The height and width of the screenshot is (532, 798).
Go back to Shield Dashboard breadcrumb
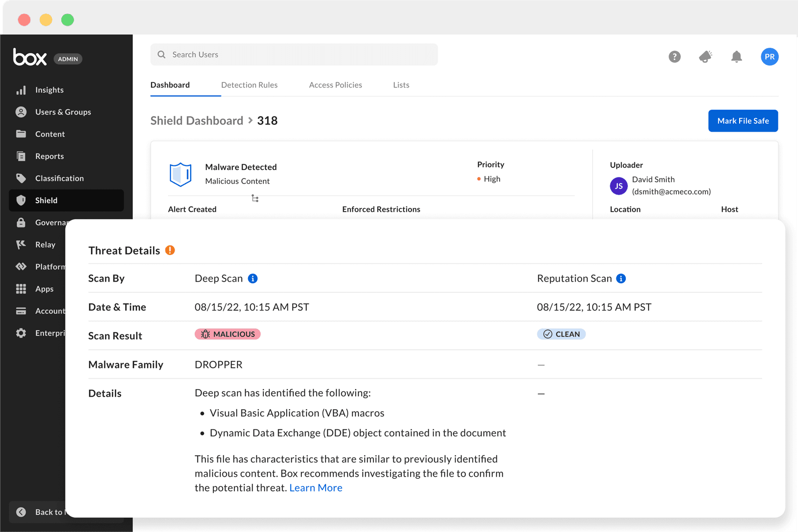click(x=197, y=121)
